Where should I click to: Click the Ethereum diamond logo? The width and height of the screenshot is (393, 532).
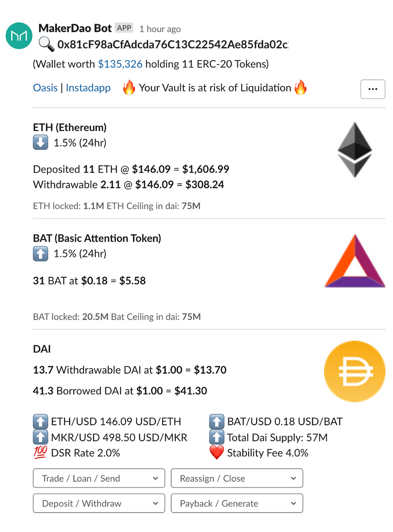pyautogui.click(x=355, y=150)
